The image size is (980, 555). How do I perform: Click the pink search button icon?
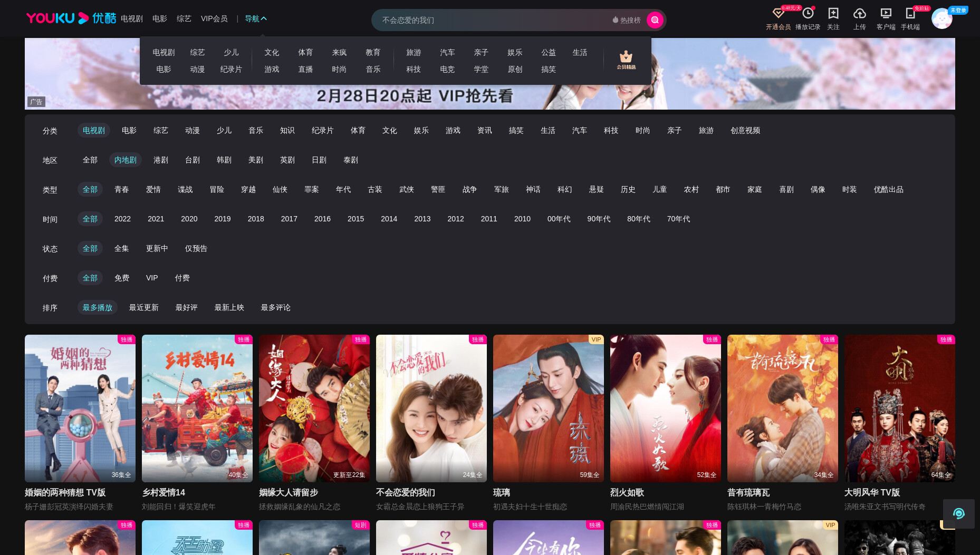[655, 20]
